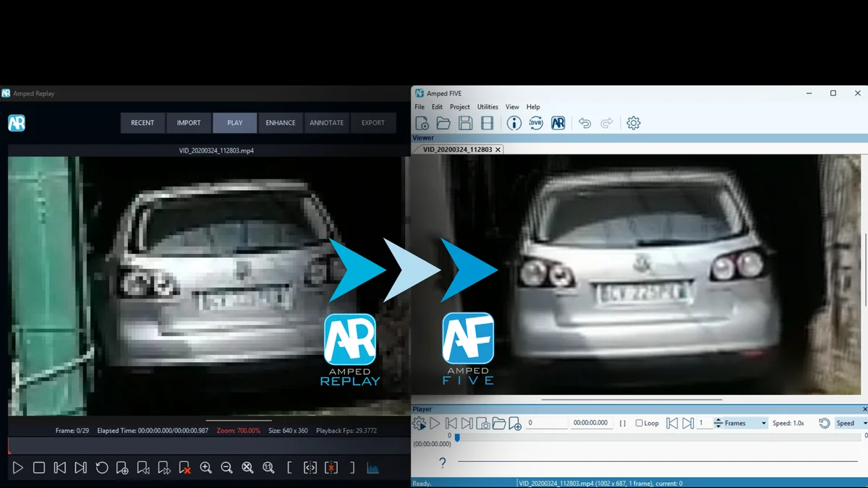
Task: Open the Project menu
Action: (460, 107)
